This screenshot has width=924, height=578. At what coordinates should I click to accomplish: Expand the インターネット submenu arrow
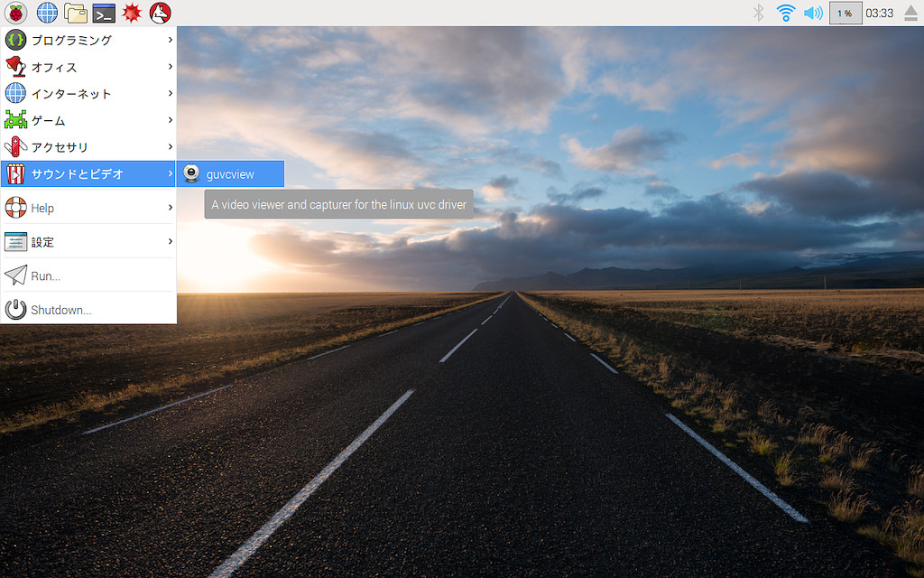(x=171, y=93)
